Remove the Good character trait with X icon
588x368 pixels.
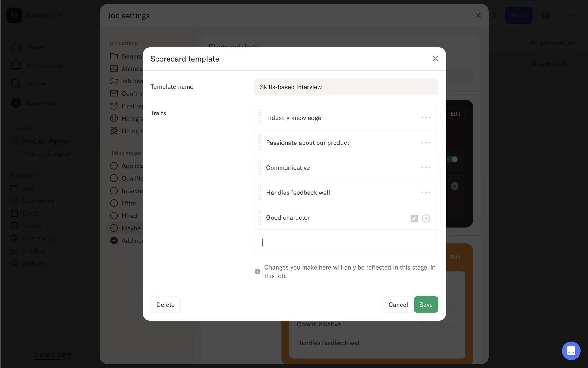tap(426, 218)
